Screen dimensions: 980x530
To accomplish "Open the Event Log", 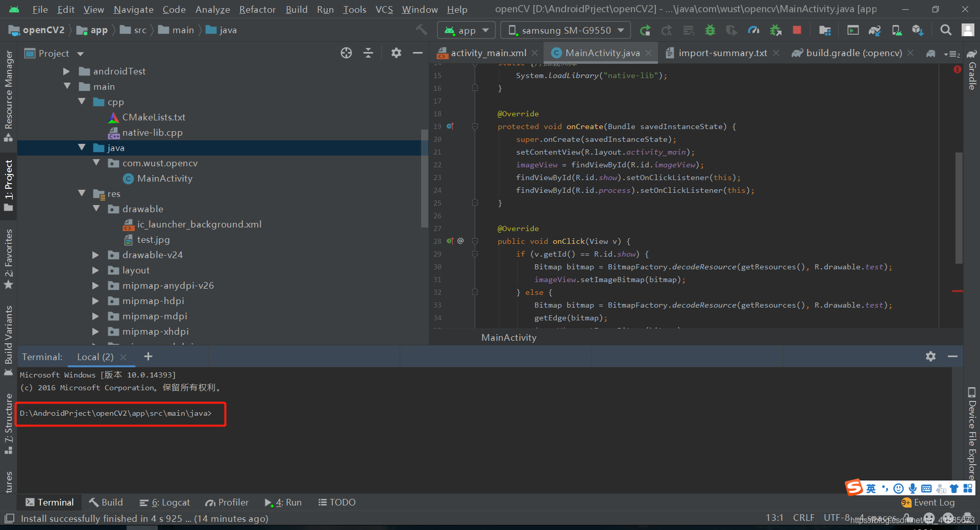I will pyautogui.click(x=928, y=502).
